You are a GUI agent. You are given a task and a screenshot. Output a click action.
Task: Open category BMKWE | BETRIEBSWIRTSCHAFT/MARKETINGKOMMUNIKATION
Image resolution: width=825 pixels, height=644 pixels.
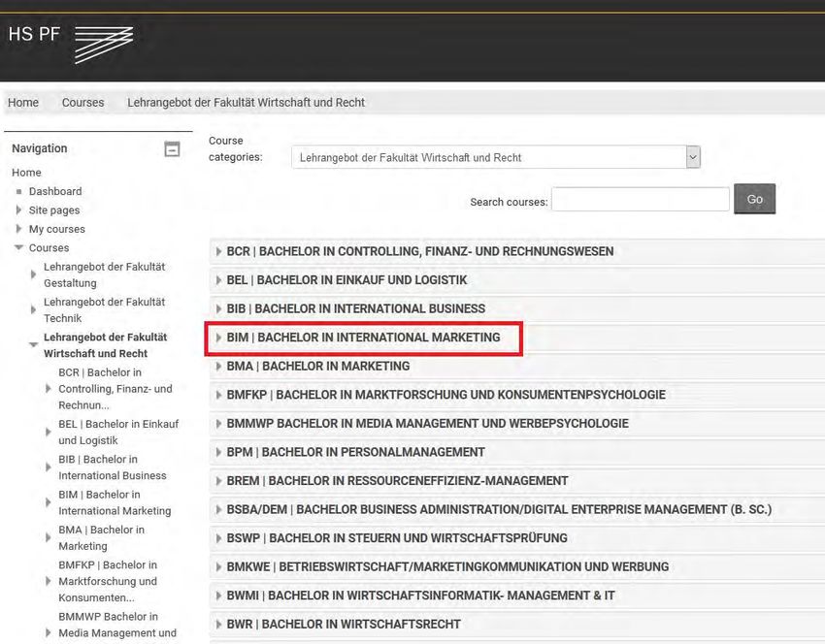click(x=447, y=566)
